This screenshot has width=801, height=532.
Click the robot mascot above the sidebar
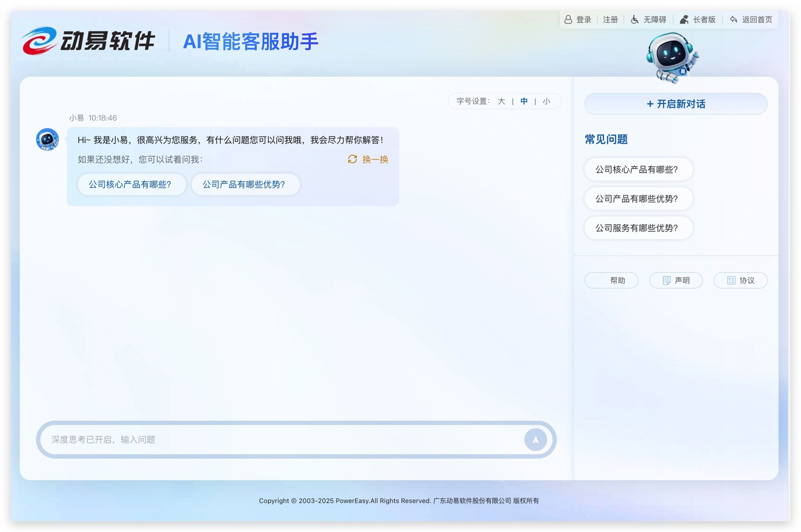(671, 58)
